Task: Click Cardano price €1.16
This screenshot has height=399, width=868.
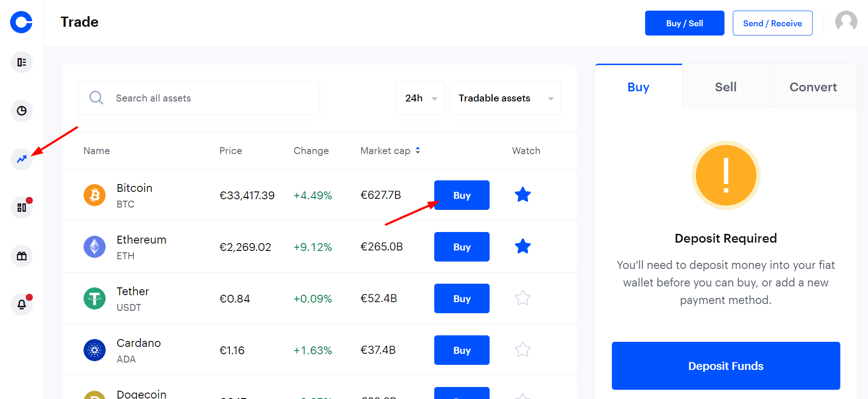Action: [x=232, y=351]
